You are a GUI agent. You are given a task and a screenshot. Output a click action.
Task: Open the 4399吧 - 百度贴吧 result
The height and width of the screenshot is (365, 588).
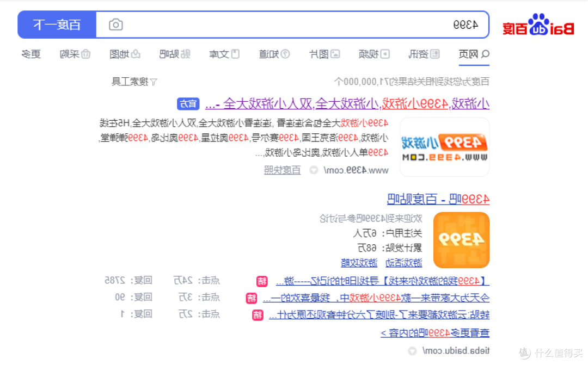pos(438,199)
